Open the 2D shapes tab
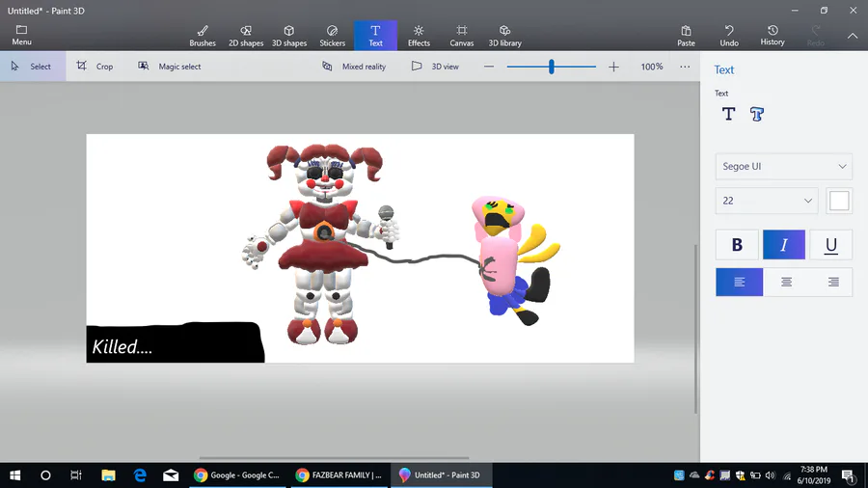 tap(246, 36)
